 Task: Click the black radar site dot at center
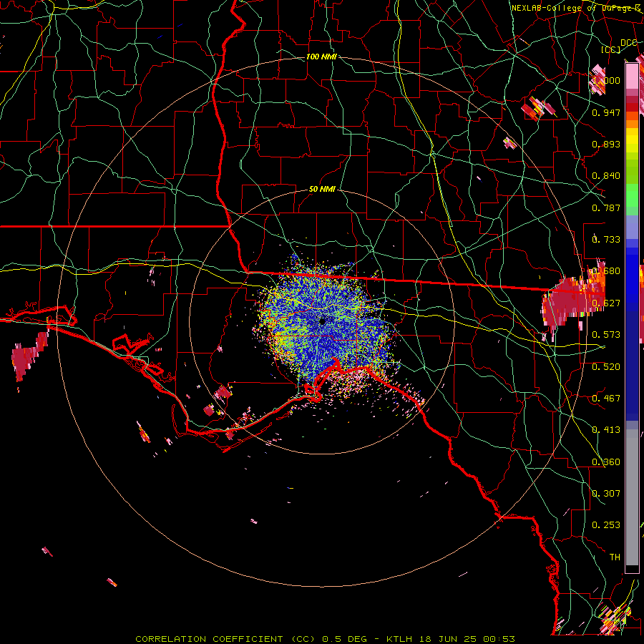(323, 321)
